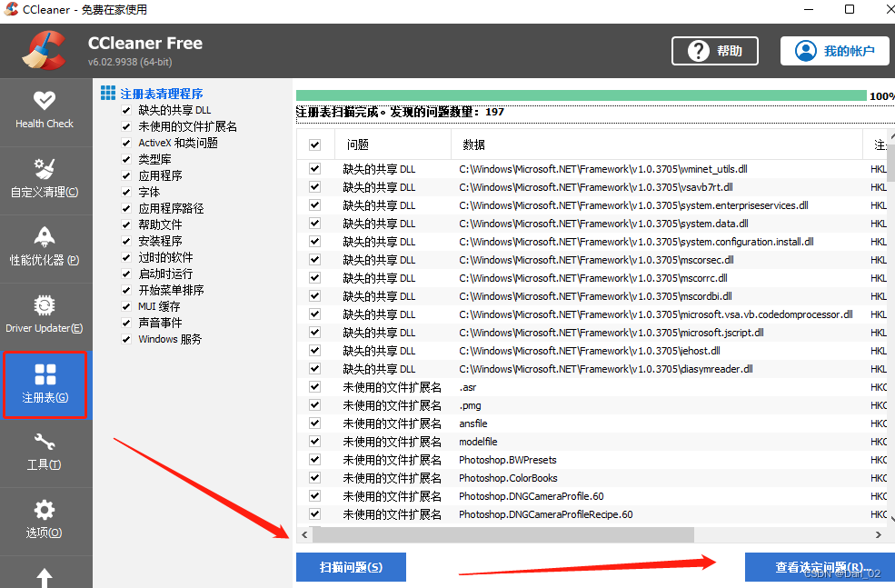The image size is (895, 588).
Task: Click the 注册表清理程序 grid icon
Action: click(108, 93)
